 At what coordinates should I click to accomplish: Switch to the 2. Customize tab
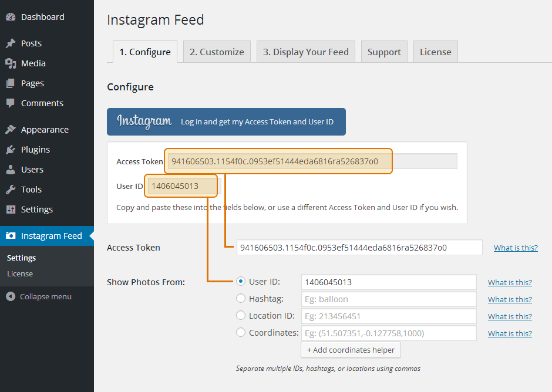point(217,52)
